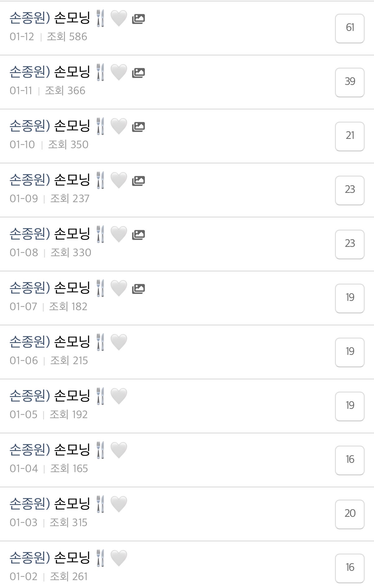View comments on the 01-08 post
This screenshot has width=374, height=588.
pos(350,244)
